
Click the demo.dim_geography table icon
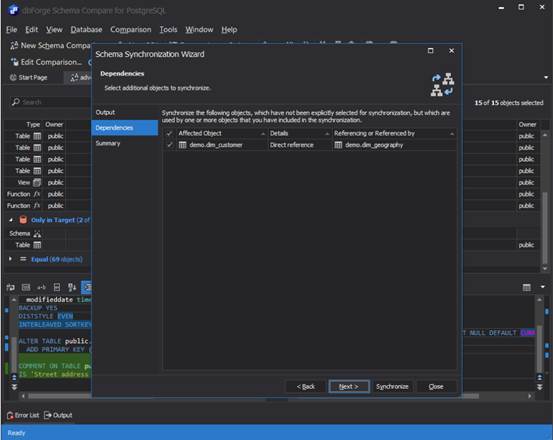pyautogui.click(x=338, y=145)
